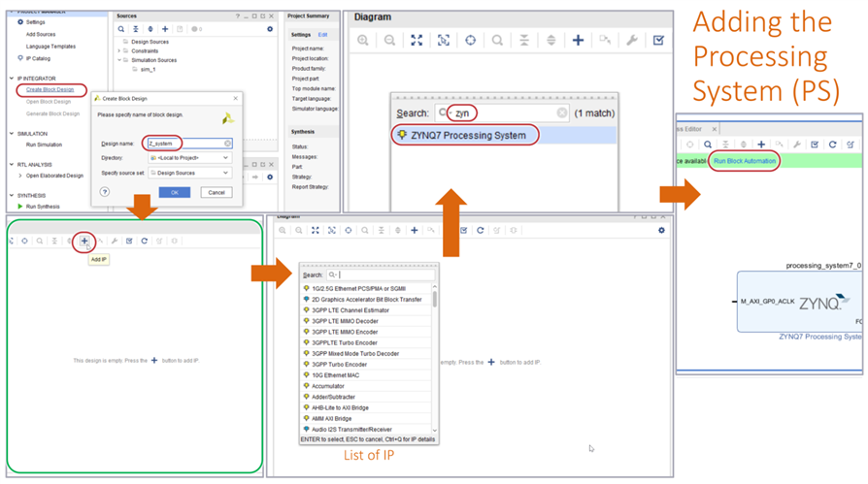The image size is (868, 484).
Task: Click the validate design checkbox icon in top Diagram toolbar
Action: pyautogui.click(x=659, y=41)
